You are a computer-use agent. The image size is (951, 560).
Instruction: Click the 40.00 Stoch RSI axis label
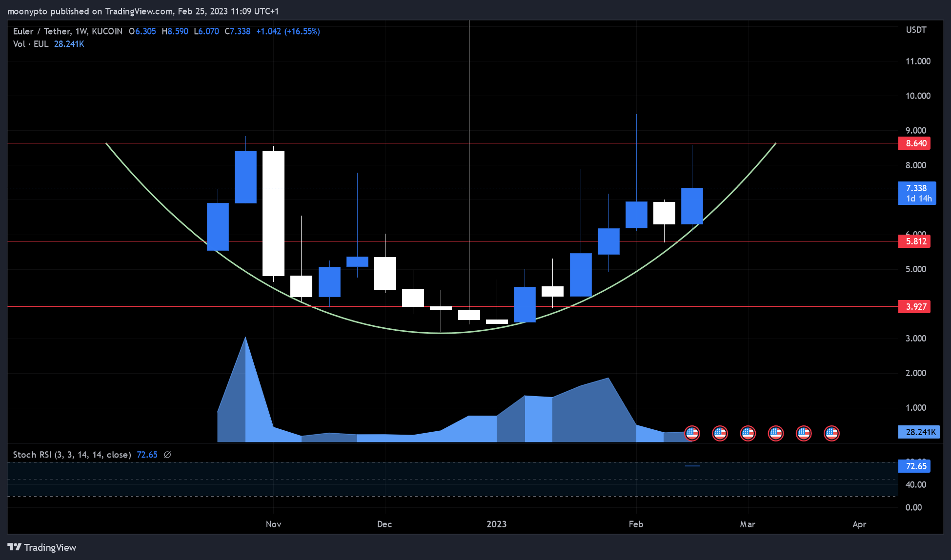[x=916, y=485]
